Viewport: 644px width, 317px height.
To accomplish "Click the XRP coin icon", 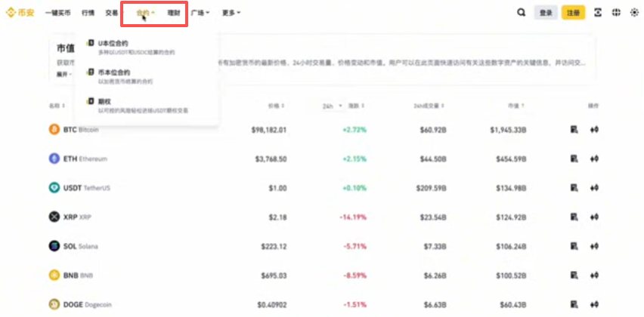I will point(54,217).
